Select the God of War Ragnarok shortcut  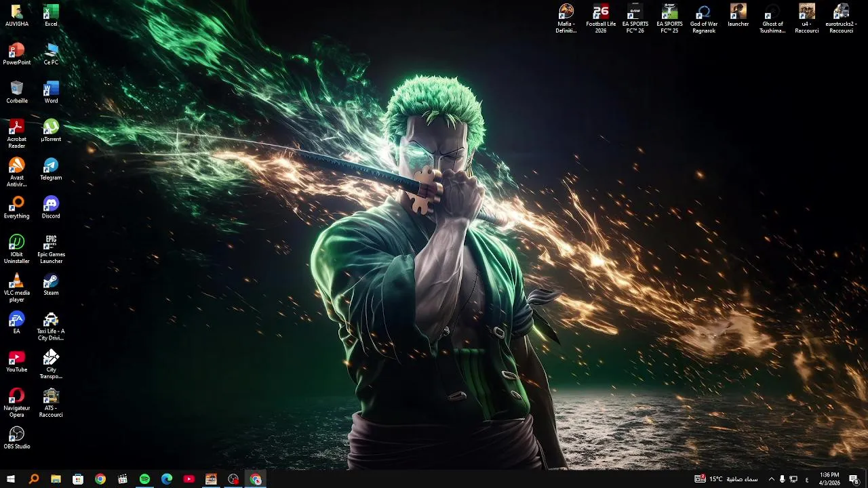[704, 19]
